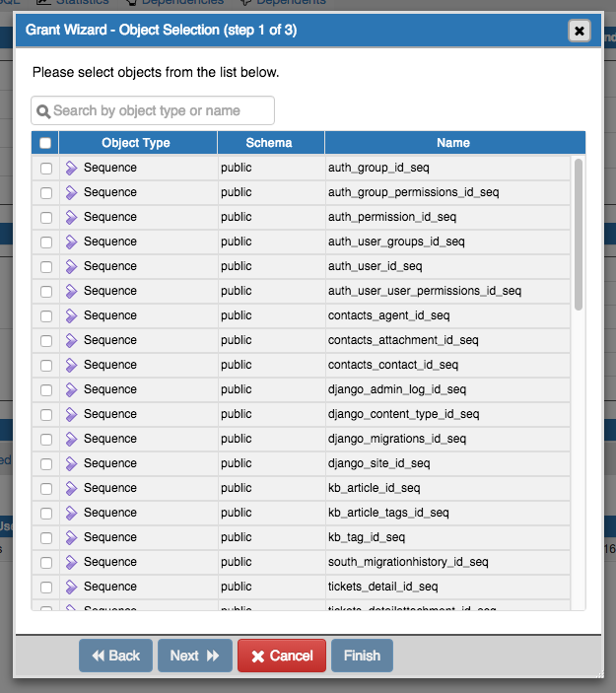Click the object list vertical scrollbar
Image resolution: width=616 pixels, height=693 pixels.
pos(578,237)
